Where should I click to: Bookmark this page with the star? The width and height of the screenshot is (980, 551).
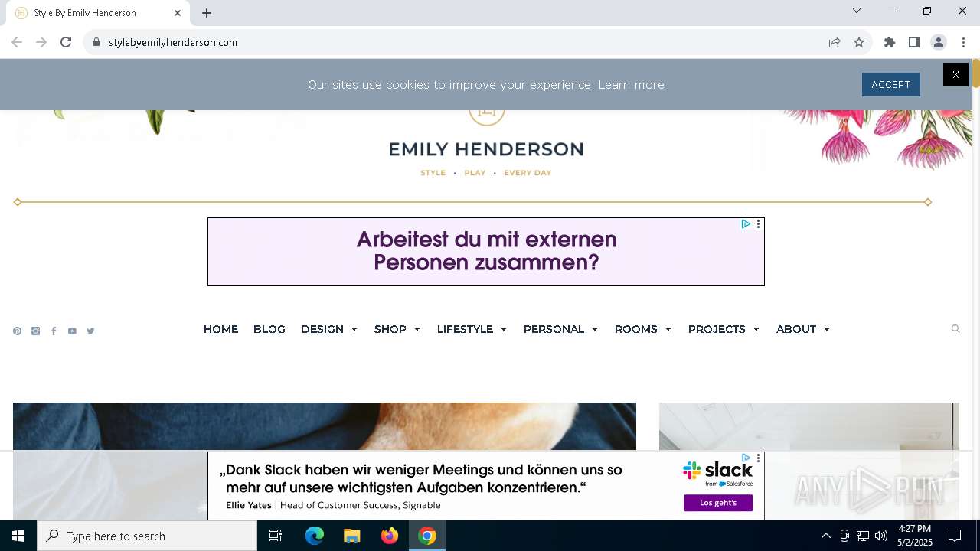click(x=859, y=42)
